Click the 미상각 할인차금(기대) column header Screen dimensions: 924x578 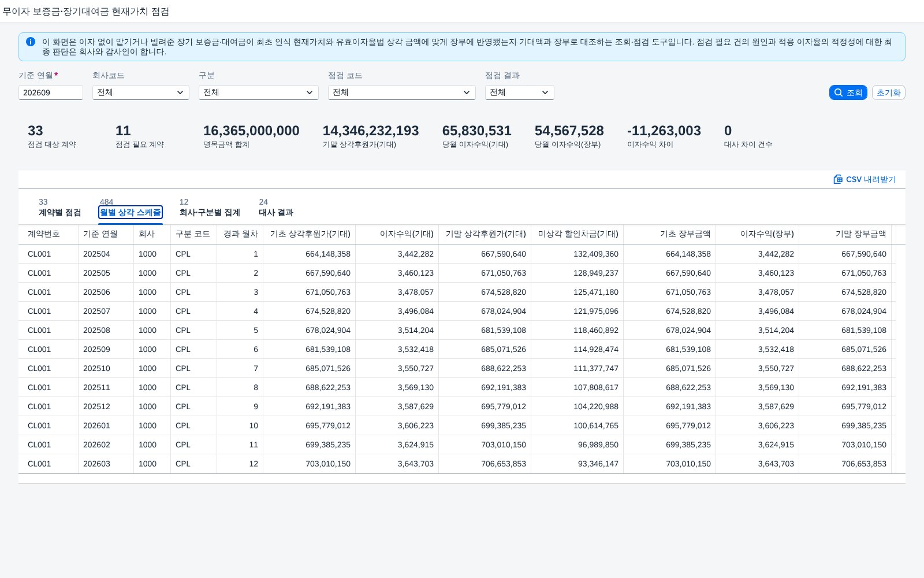578,234
